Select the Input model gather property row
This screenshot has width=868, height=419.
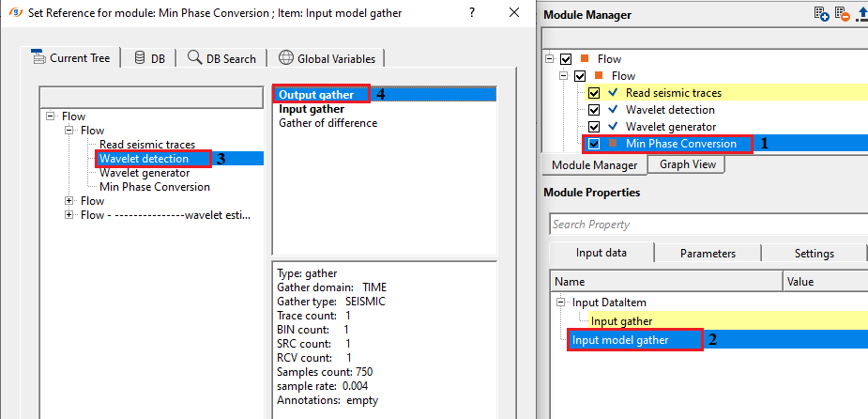point(720,340)
